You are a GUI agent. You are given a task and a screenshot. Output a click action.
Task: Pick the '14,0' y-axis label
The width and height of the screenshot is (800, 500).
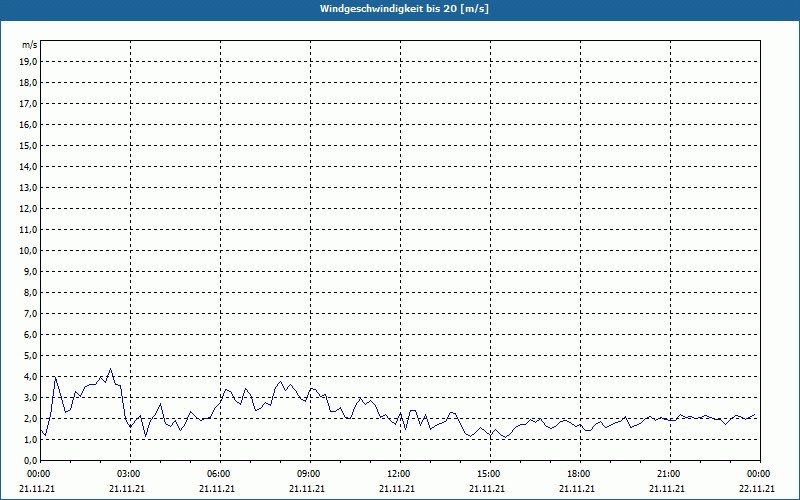[28, 166]
